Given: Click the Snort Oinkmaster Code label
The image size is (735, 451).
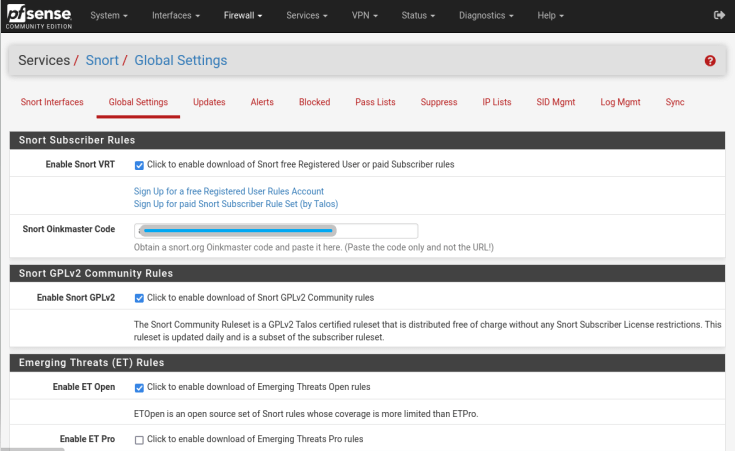Looking at the screenshot, I should (69, 229).
